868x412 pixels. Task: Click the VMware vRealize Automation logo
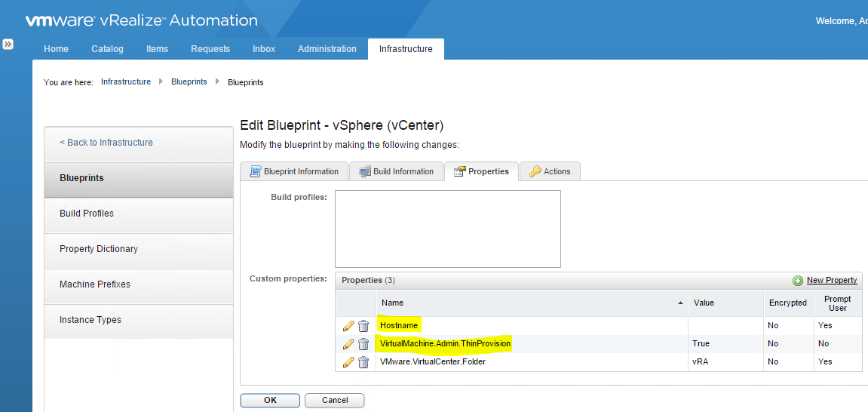tap(141, 22)
